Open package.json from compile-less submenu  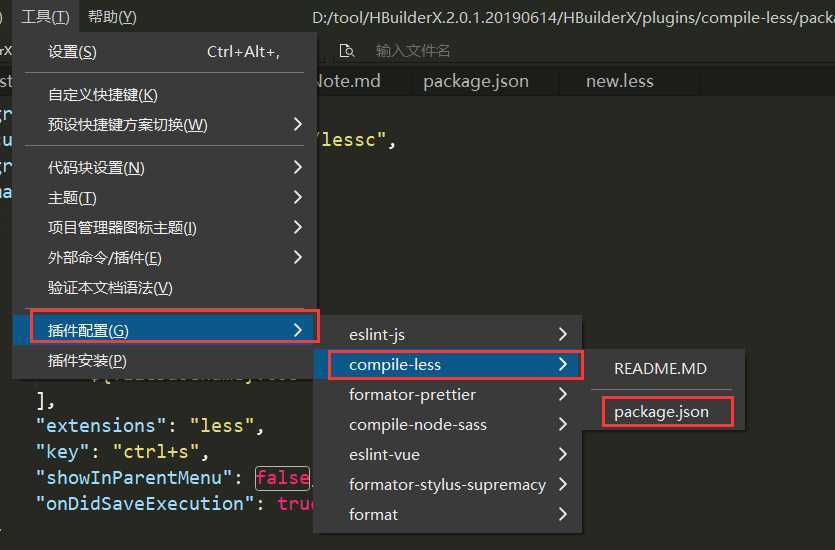[664, 412]
